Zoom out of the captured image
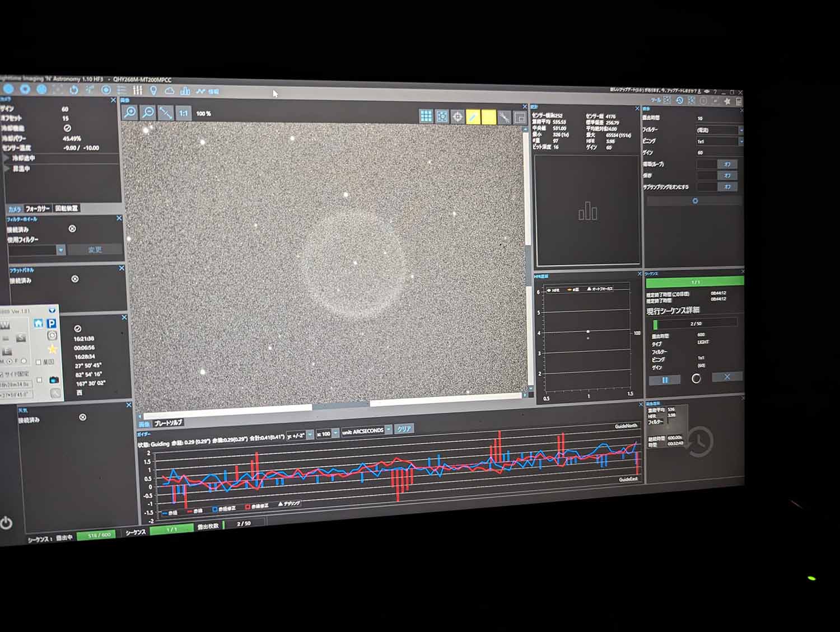This screenshot has width=840, height=632. point(148,112)
